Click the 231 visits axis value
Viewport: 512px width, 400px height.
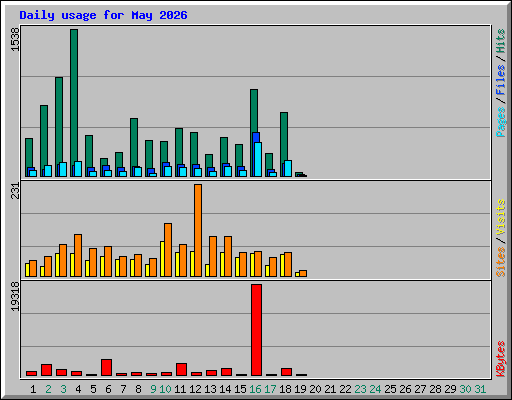click(15, 191)
